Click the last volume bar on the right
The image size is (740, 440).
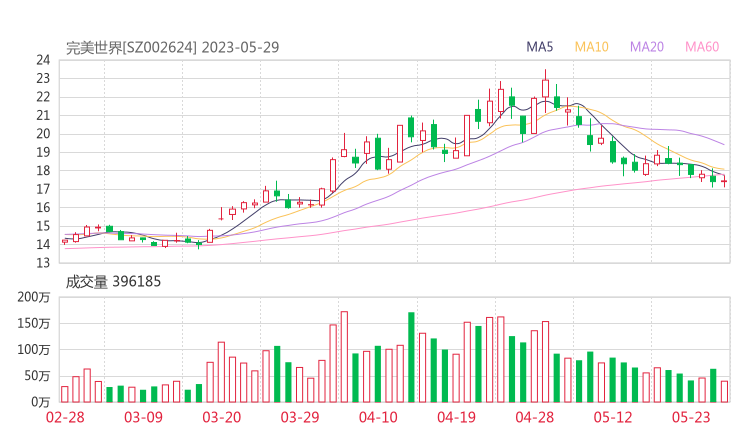724,392
